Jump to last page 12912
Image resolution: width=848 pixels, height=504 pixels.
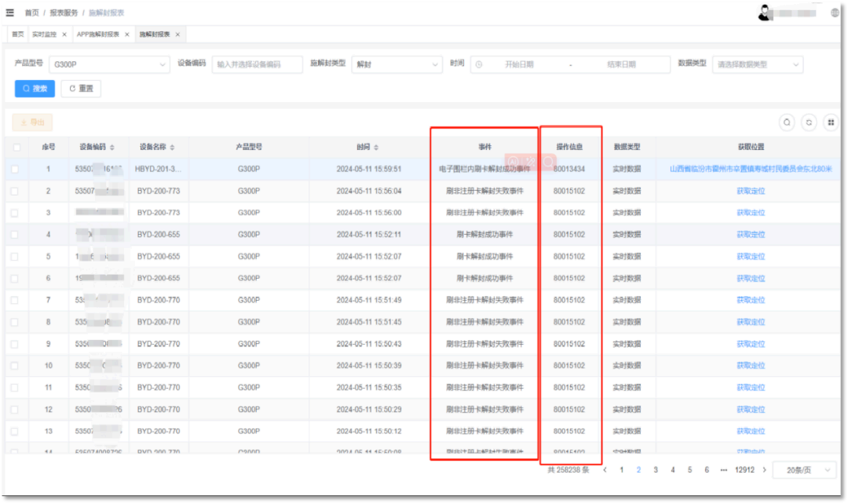pyautogui.click(x=744, y=470)
